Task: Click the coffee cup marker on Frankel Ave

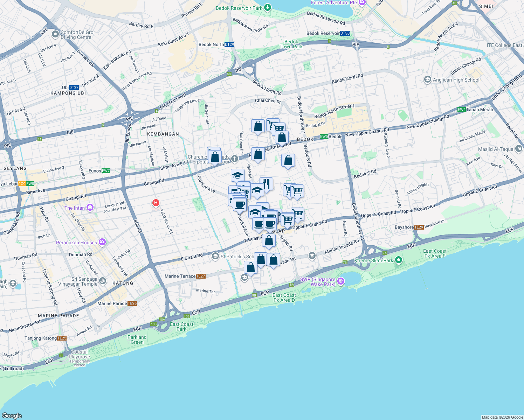Action: pyautogui.click(x=240, y=204)
